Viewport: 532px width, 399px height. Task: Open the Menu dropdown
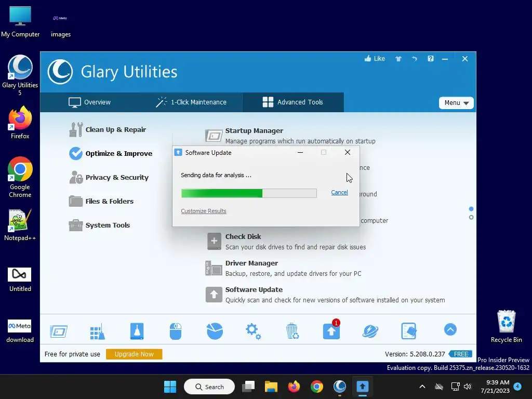(456, 103)
